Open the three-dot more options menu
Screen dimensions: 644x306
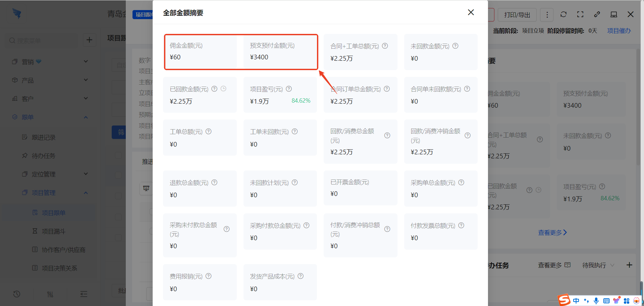pos(547,14)
